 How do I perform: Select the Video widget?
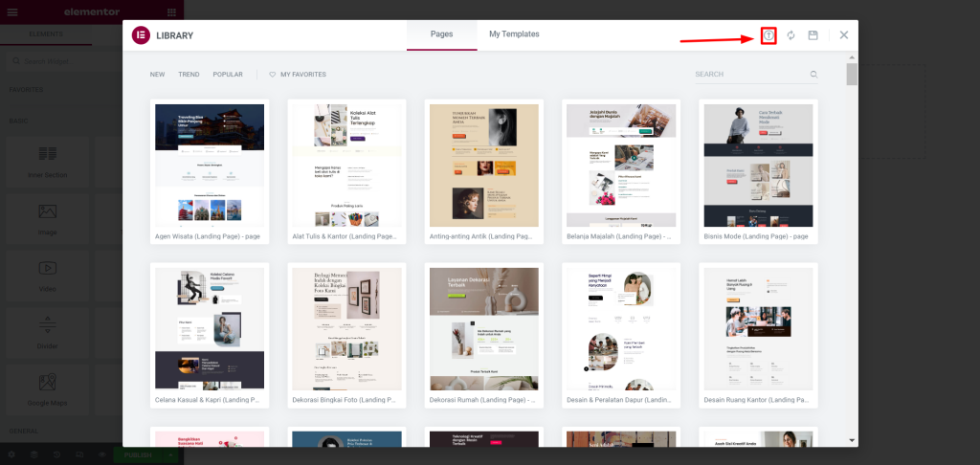tap(48, 277)
